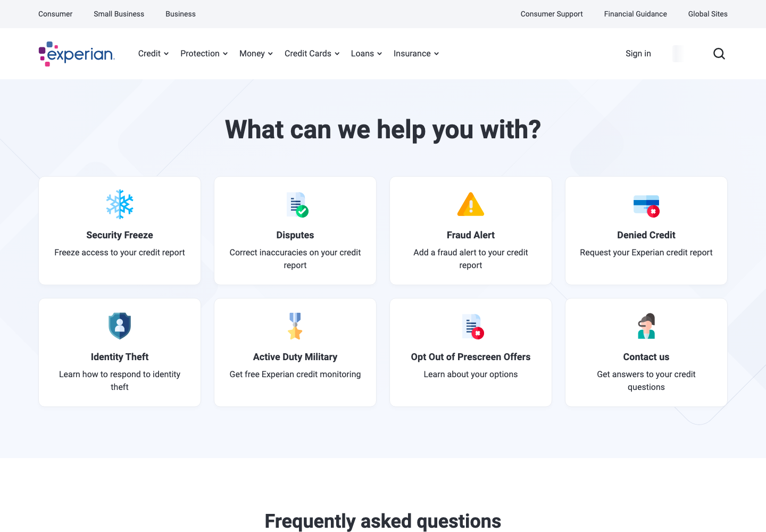The image size is (766, 532).
Task: Open Opt Out of Prescreen Offers title
Action: click(x=471, y=357)
